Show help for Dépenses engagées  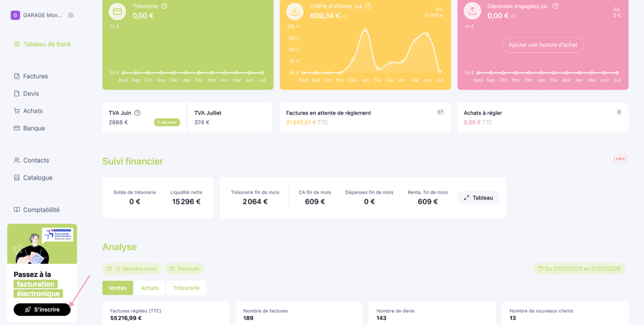(x=555, y=6)
